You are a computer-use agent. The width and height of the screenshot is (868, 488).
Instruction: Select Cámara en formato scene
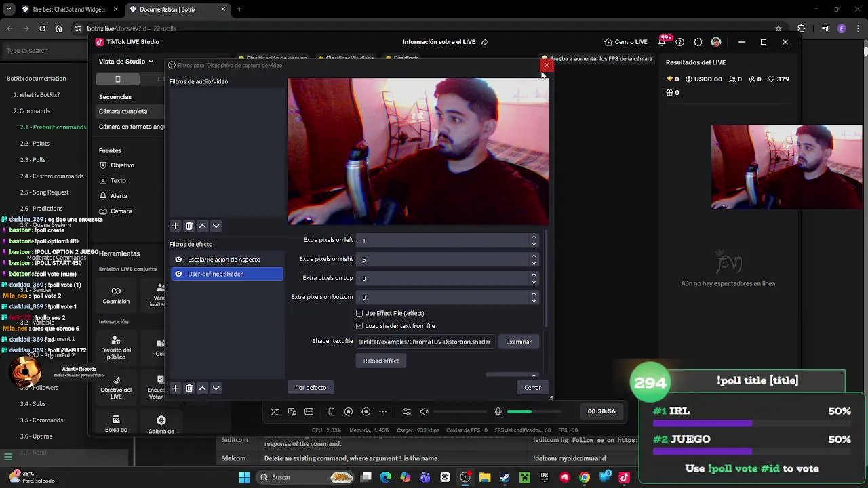pyautogui.click(x=130, y=127)
